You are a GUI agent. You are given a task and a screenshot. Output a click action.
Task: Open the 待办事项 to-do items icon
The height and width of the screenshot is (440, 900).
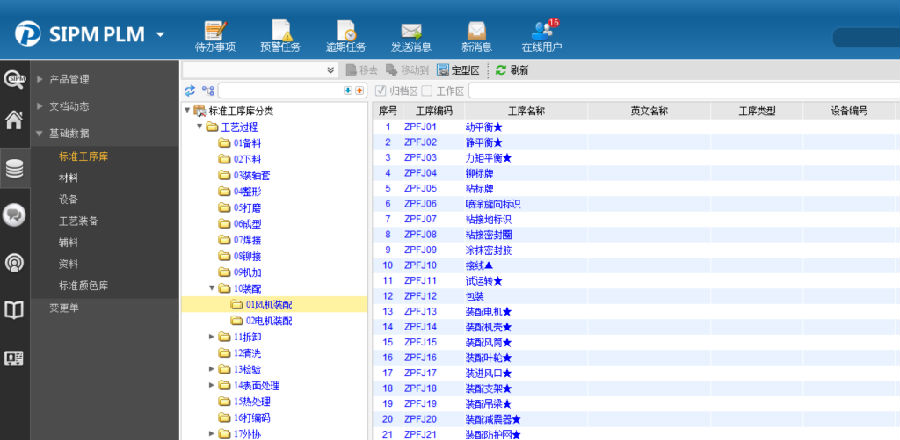[x=214, y=35]
